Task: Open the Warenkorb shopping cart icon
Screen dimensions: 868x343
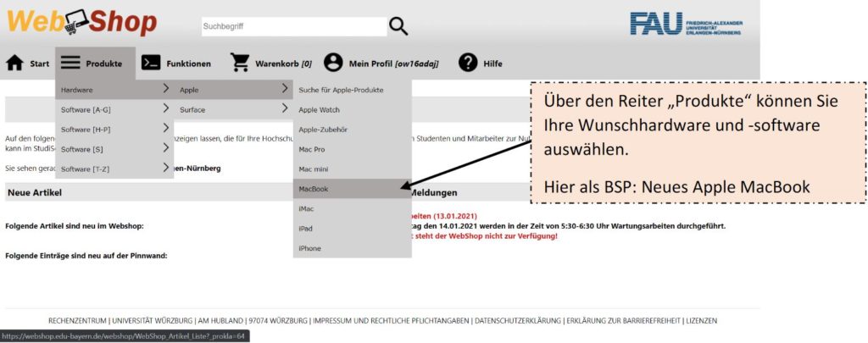Action: (241, 64)
